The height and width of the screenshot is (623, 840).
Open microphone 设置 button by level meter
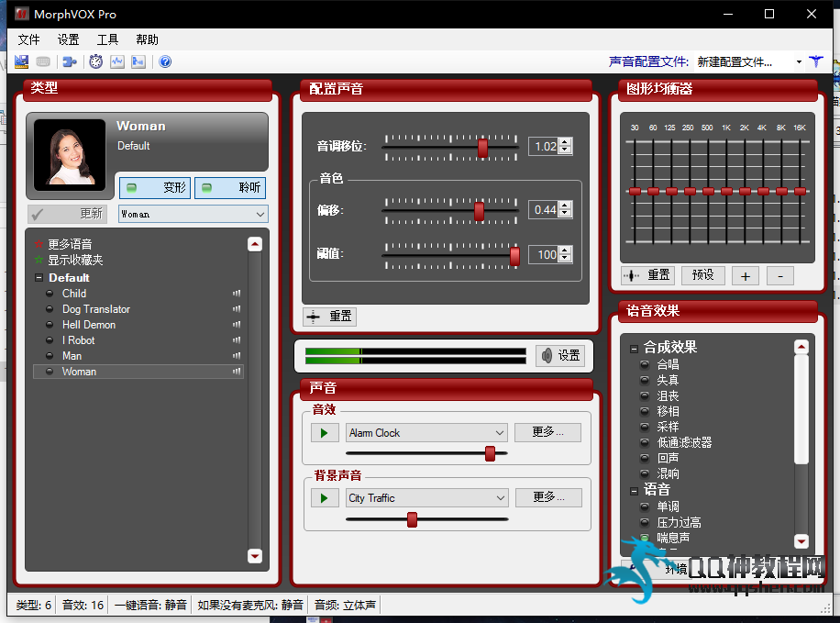click(561, 355)
